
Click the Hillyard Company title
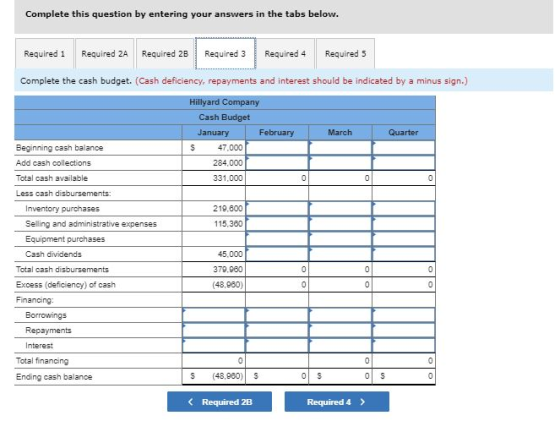[224, 102]
